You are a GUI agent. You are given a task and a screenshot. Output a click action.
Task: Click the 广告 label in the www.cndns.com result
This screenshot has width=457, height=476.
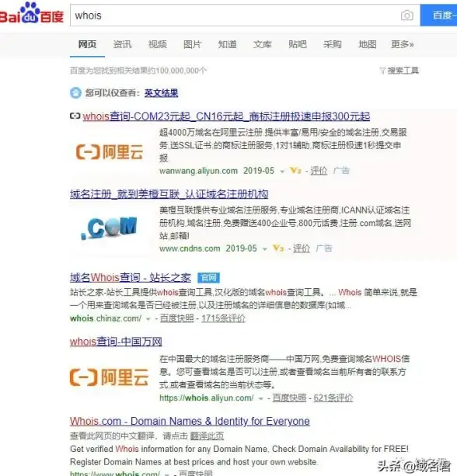click(324, 248)
